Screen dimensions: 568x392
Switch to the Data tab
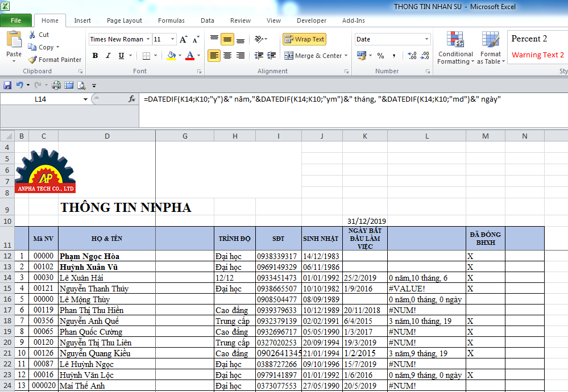(x=208, y=20)
